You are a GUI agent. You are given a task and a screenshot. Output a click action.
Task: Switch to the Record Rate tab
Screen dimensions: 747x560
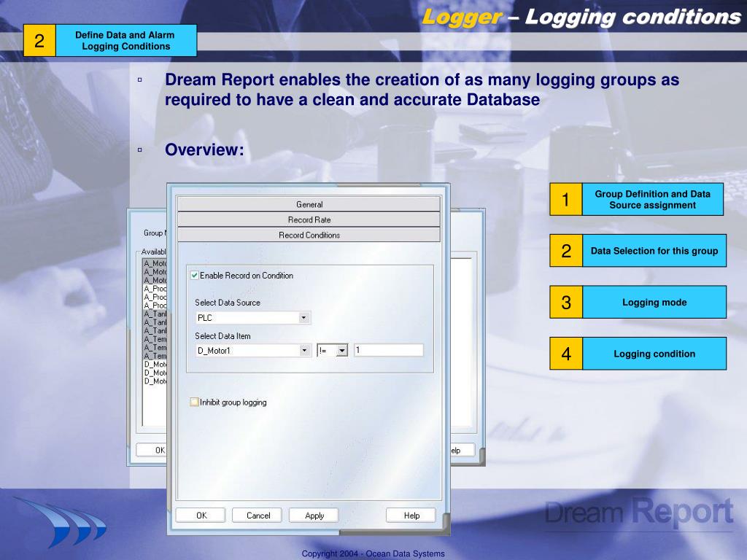coord(309,219)
